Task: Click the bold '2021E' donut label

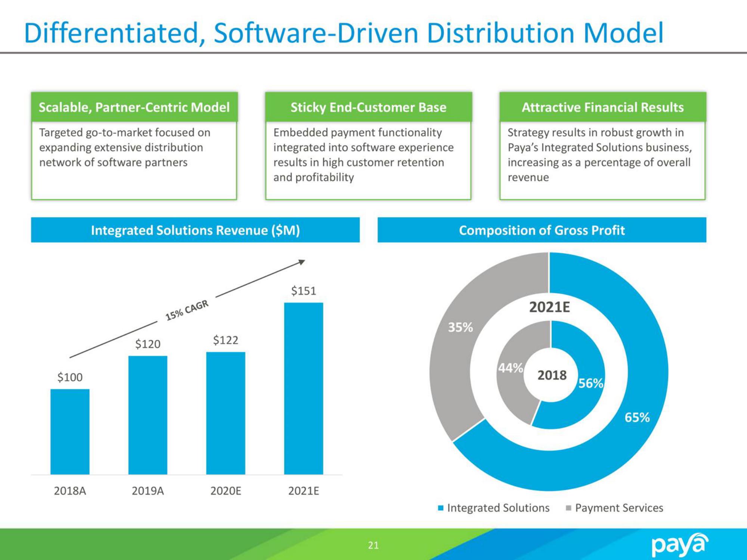Action: tap(549, 307)
